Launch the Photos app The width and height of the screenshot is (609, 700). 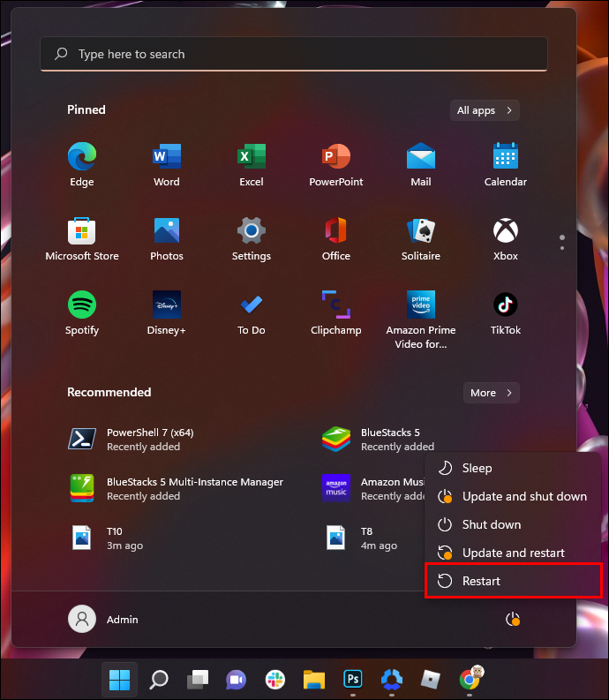point(167,239)
